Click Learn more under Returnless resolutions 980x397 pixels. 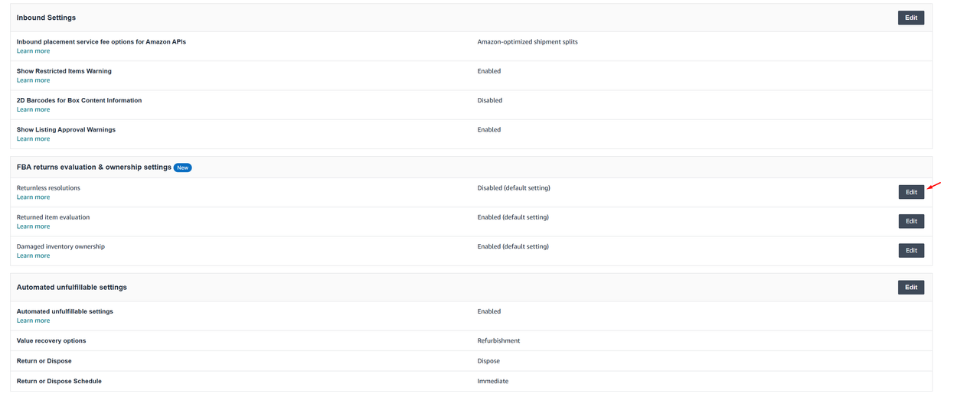tap(33, 197)
